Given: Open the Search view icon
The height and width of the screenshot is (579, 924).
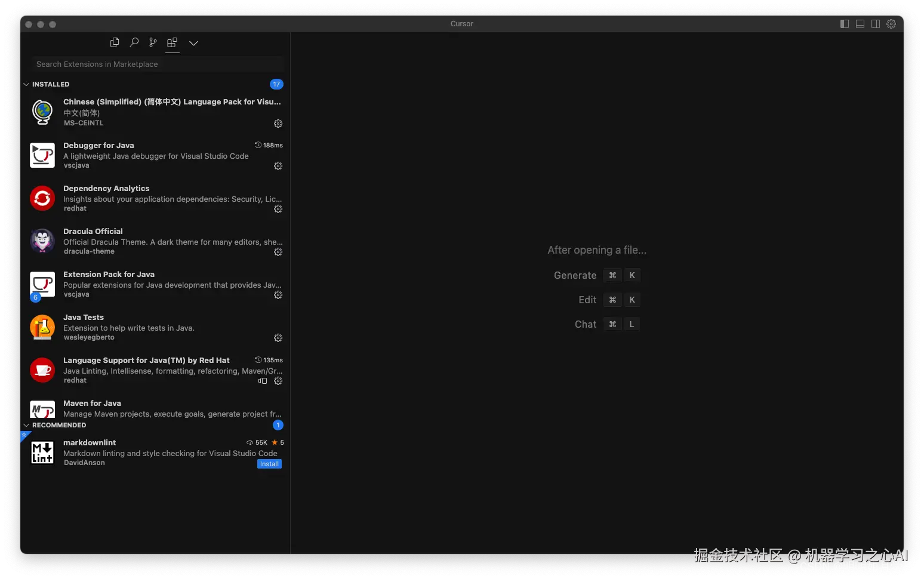Looking at the screenshot, I should pos(134,42).
